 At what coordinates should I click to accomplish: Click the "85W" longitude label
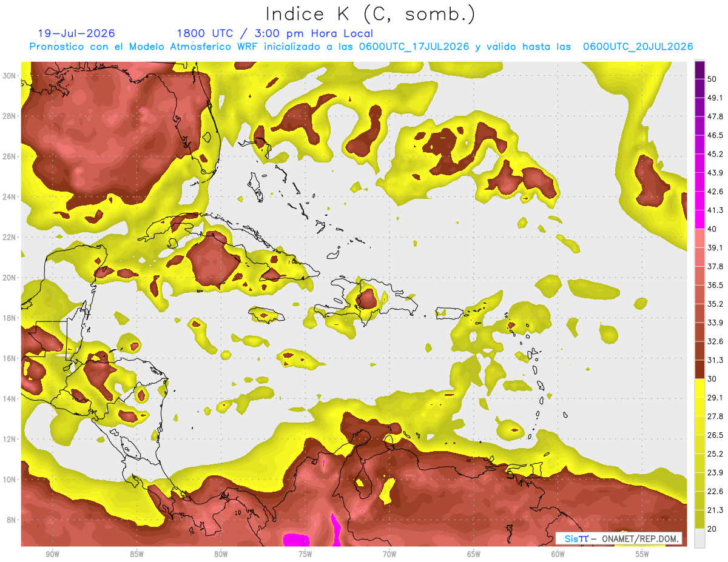136,554
